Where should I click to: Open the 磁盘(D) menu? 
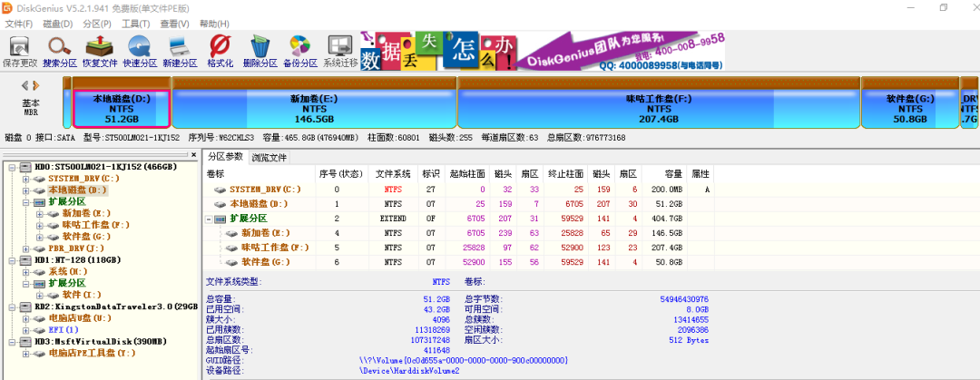pos(57,24)
